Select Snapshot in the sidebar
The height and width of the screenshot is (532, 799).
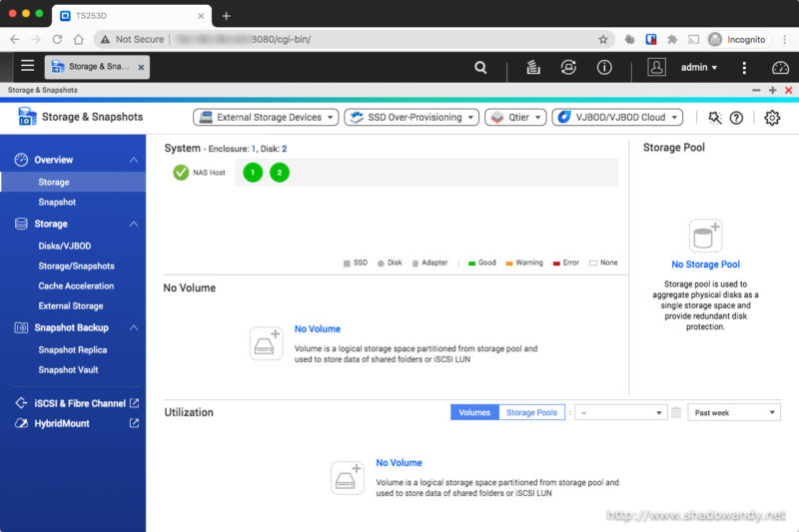pos(57,203)
